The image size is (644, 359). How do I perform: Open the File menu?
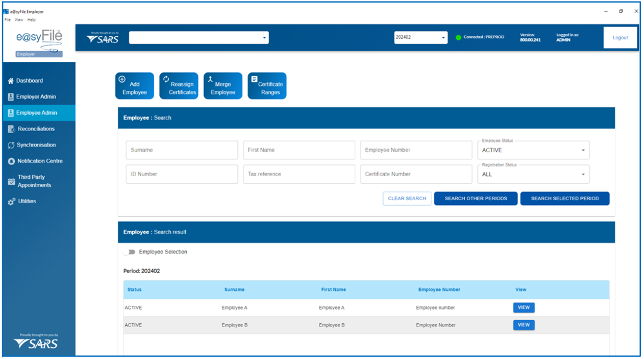click(7, 20)
